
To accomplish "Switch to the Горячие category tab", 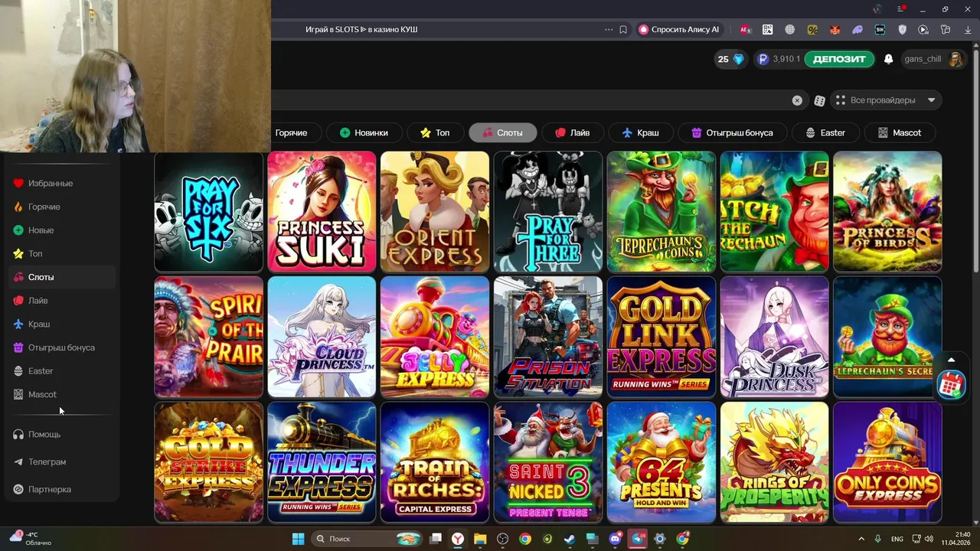I will (291, 132).
